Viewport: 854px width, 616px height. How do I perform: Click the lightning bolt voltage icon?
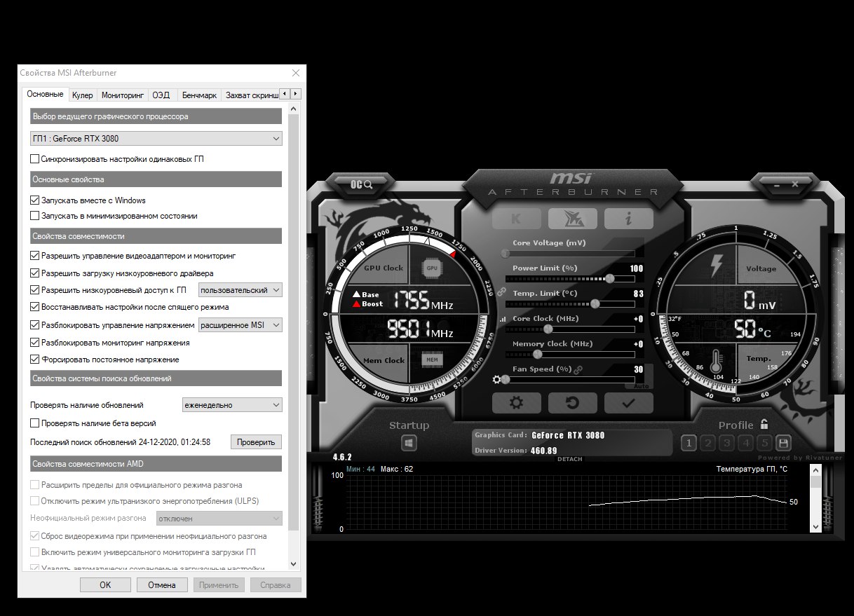(716, 266)
